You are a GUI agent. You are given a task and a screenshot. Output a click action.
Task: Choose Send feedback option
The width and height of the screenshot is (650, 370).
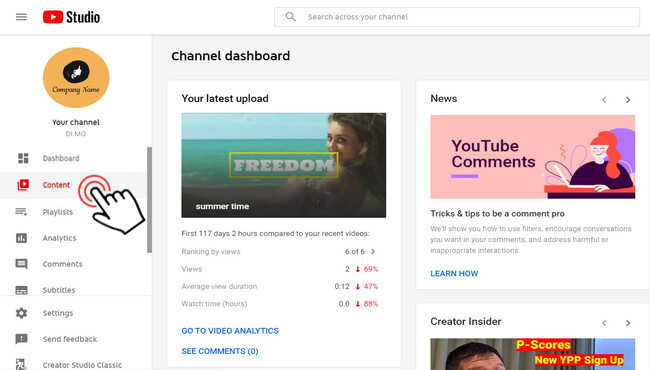(70, 339)
